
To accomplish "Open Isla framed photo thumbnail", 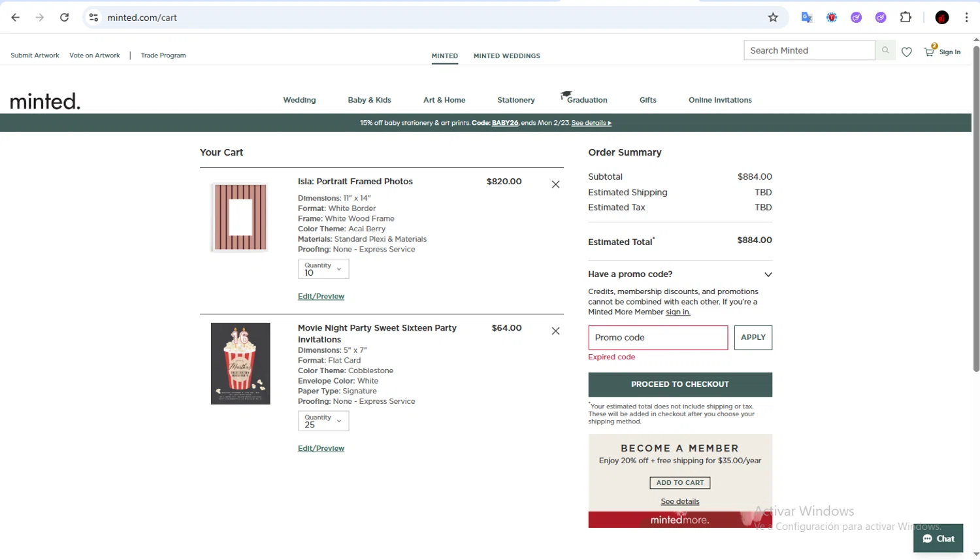I will pyautogui.click(x=240, y=218).
